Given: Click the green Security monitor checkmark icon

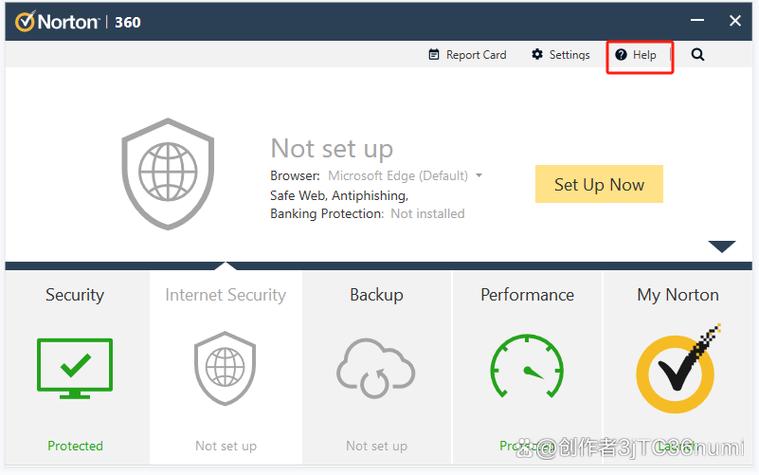Looking at the screenshot, I should [75, 368].
